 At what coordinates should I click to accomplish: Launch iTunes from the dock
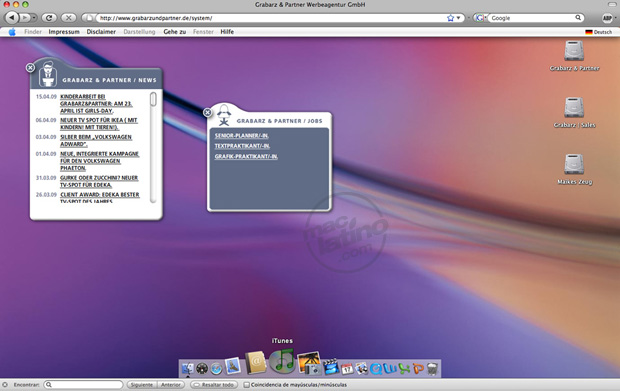click(282, 361)
